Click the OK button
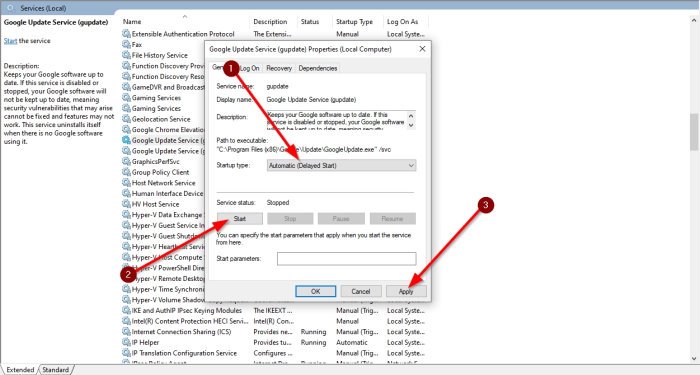The image size is (700, 375). coord(316,292)
